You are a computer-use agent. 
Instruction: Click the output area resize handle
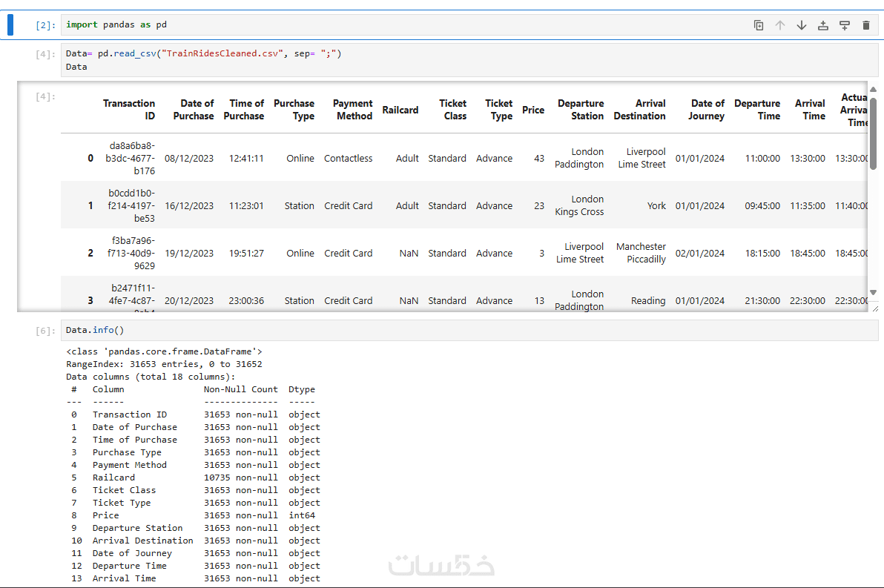pyautogui.click(x=875, y=308)
